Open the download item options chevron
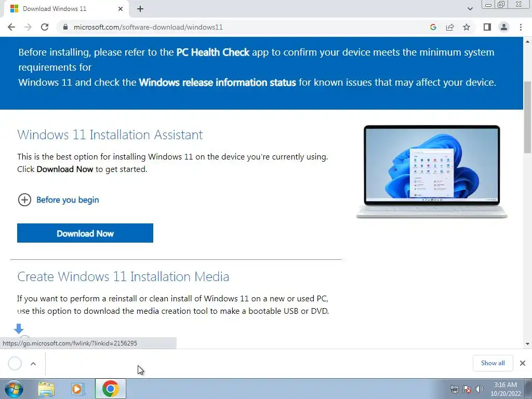Image resolution: width=532 pixels, height=399 pixels. [33, 364]
